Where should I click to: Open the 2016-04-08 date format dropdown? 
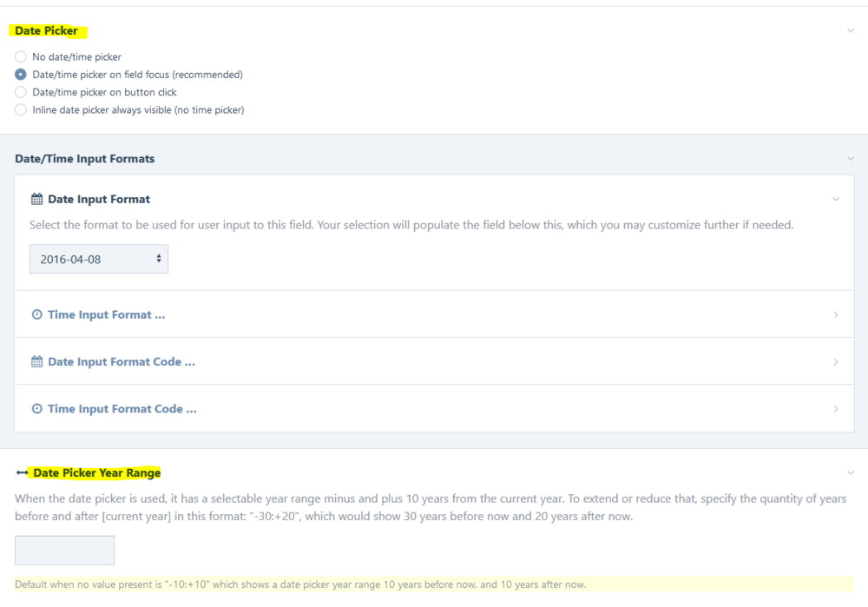[x=99, y=259]
